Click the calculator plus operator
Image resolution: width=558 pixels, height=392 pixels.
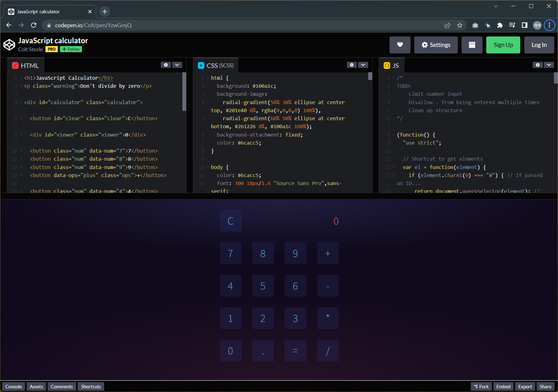(328, 253)
